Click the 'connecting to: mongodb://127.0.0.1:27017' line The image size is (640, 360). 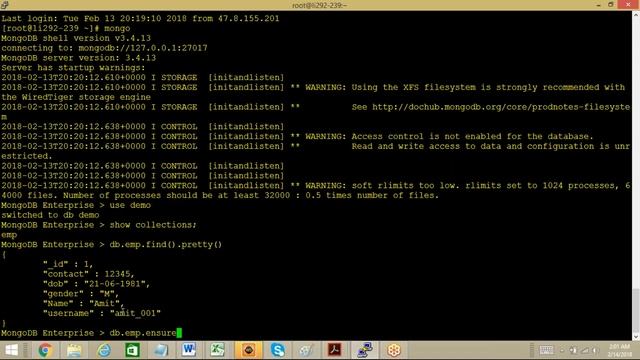tap(104, 48)
